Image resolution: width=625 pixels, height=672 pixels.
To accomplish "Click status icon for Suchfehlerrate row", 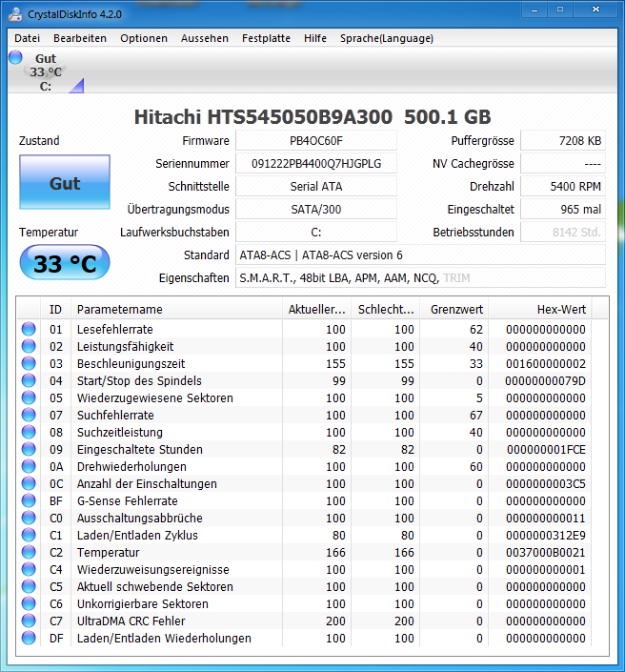I will 29,415.
